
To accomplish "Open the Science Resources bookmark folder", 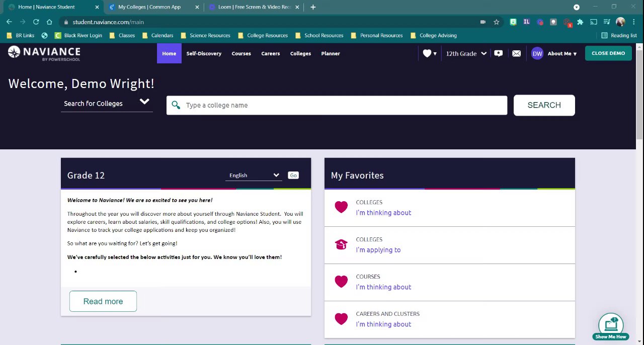I will pyautogui.click(x=205, y=35).
